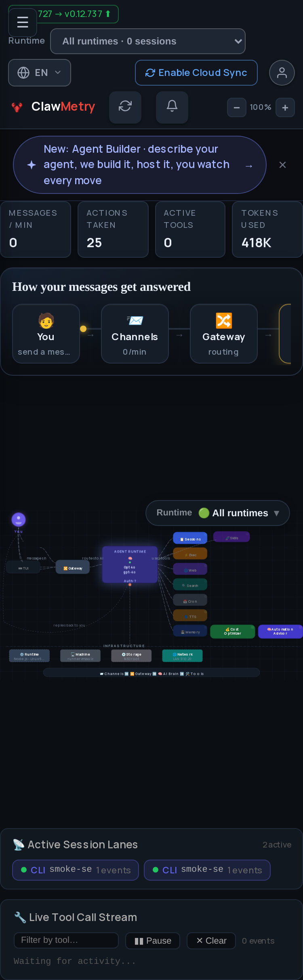Viewport: 303px width, 980px height.
Task: Open the Automation Advisor node
Action: (280, 631)
